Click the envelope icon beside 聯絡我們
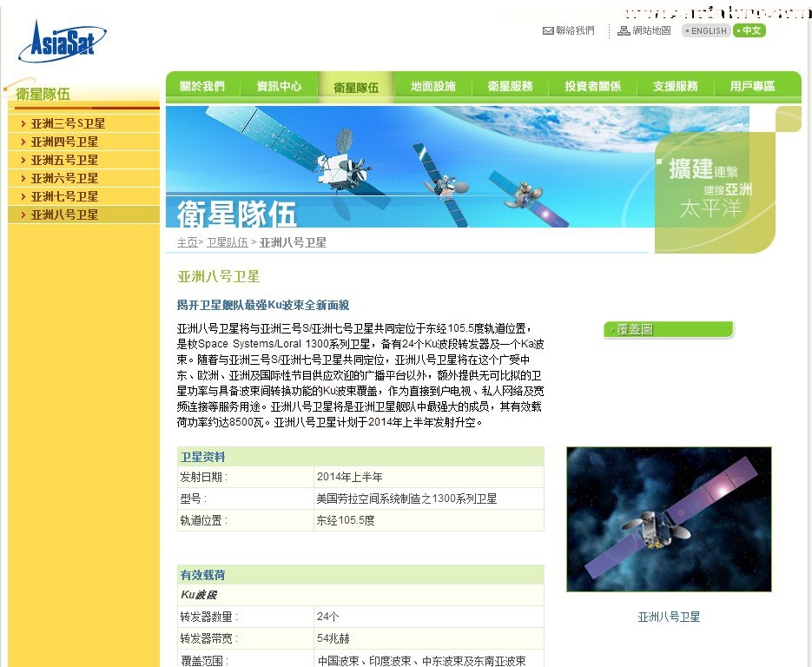The width and height of the screenshot is (812, 667). (x=548, y=31)
